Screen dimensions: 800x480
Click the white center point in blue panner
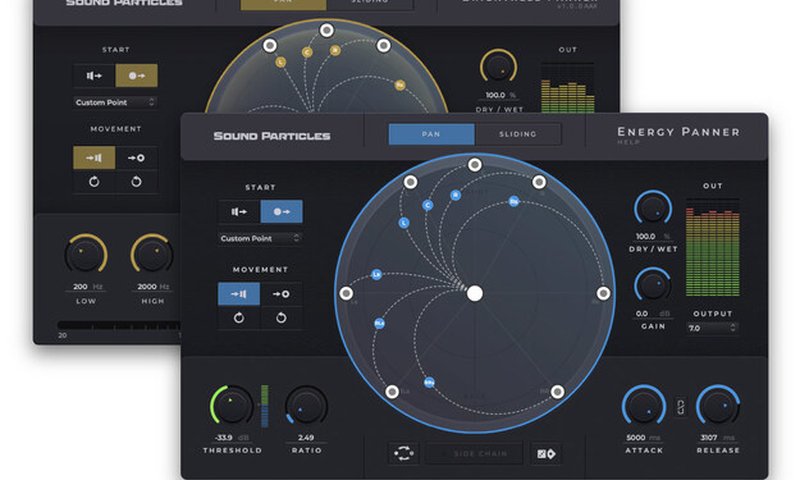pos(475,293)
